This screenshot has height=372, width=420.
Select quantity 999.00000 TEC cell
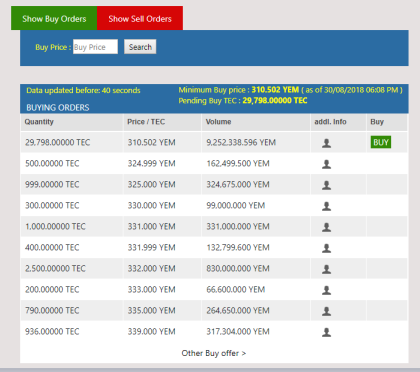click(x=72, y=184)
